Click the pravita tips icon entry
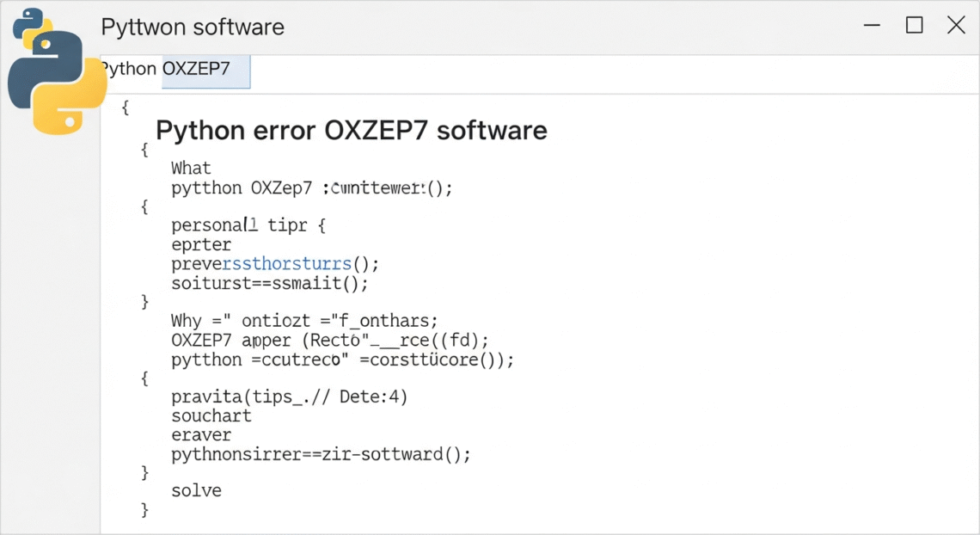 289,397
